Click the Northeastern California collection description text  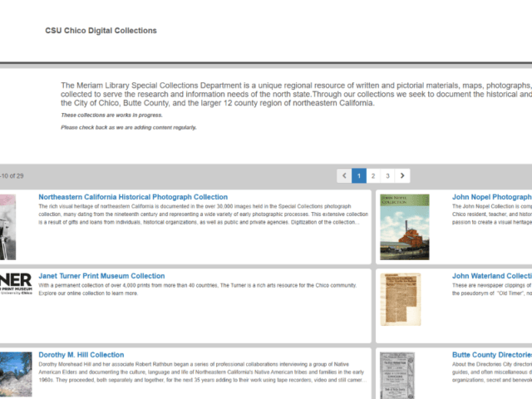203,214
